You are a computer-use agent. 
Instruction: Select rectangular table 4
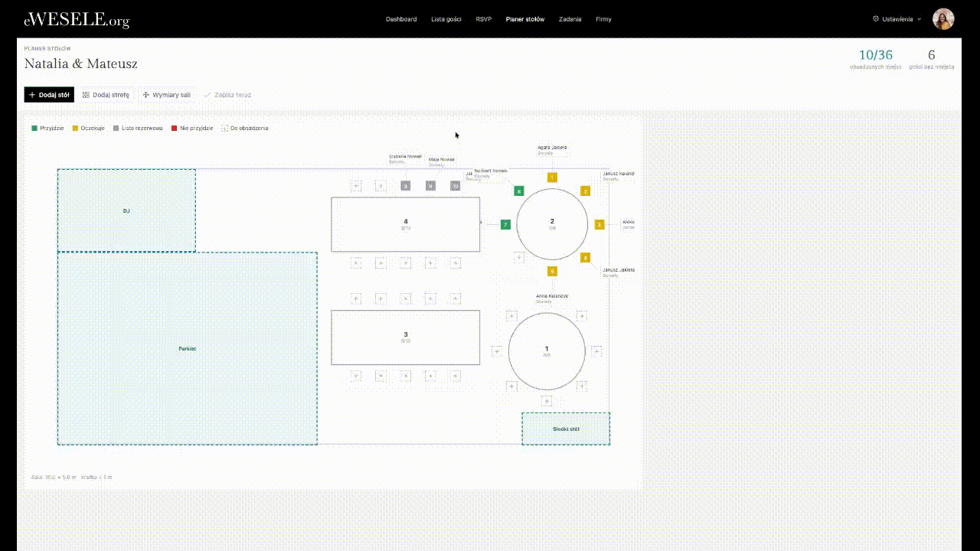click(x=406, y=224)
